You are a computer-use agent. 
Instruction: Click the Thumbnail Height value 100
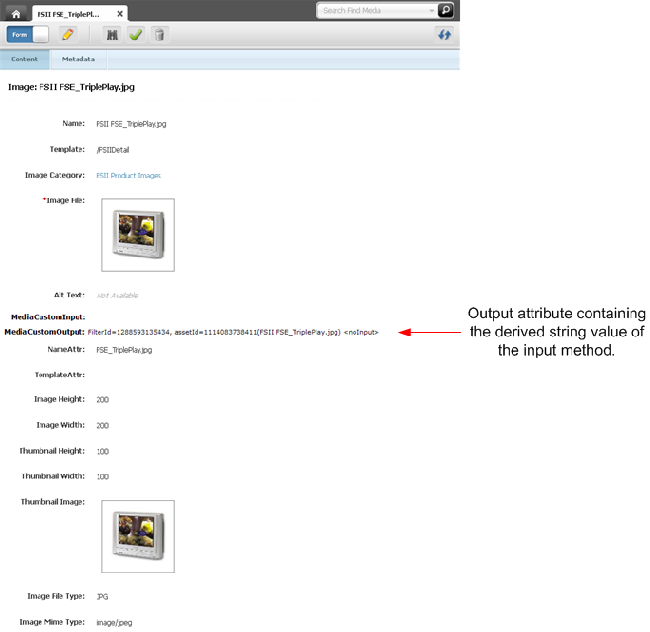103,452
